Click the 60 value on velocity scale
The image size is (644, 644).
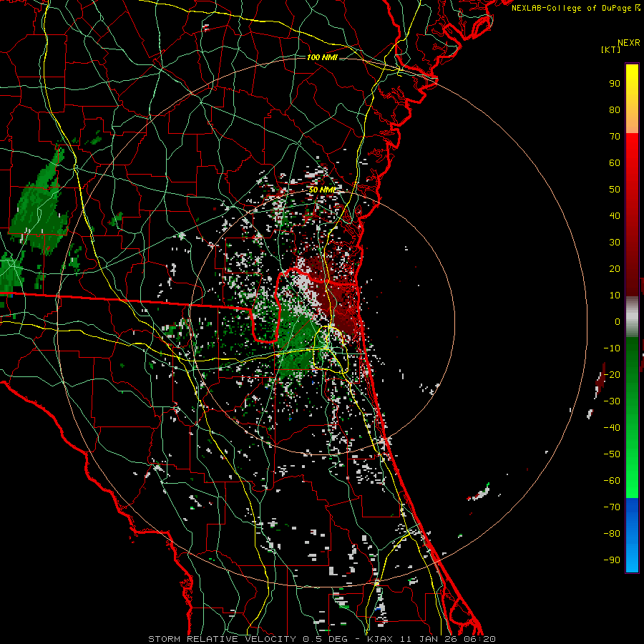(x=615, y=163)
